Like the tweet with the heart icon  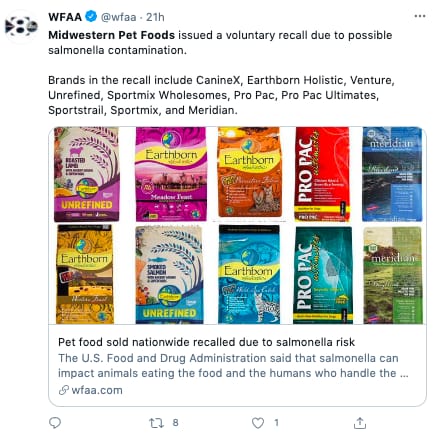258,423
